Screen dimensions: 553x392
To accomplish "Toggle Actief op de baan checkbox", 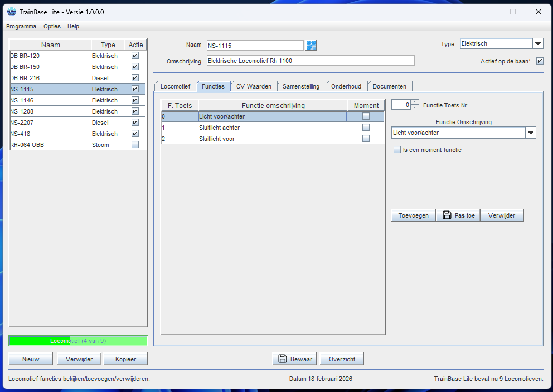I will point(539,61).
